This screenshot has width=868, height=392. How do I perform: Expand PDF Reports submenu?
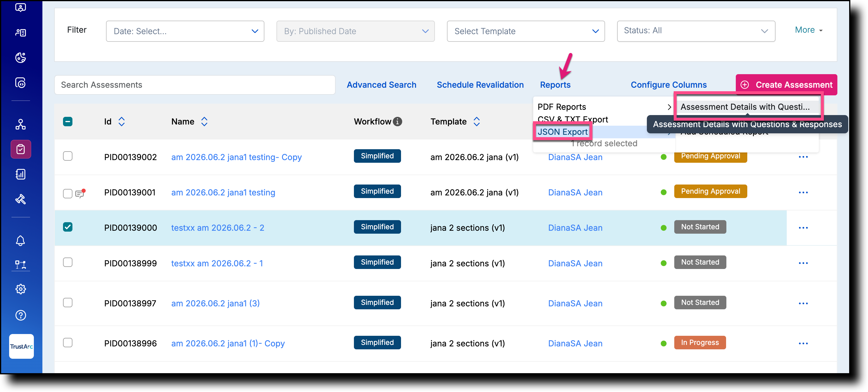(x=604, y=107)
